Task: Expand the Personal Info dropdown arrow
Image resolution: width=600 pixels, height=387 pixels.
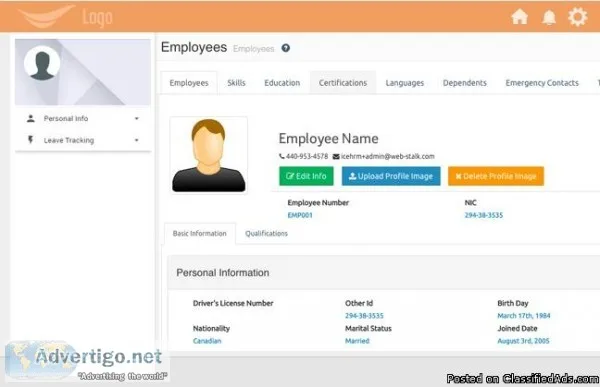Action: coord(137,119)
